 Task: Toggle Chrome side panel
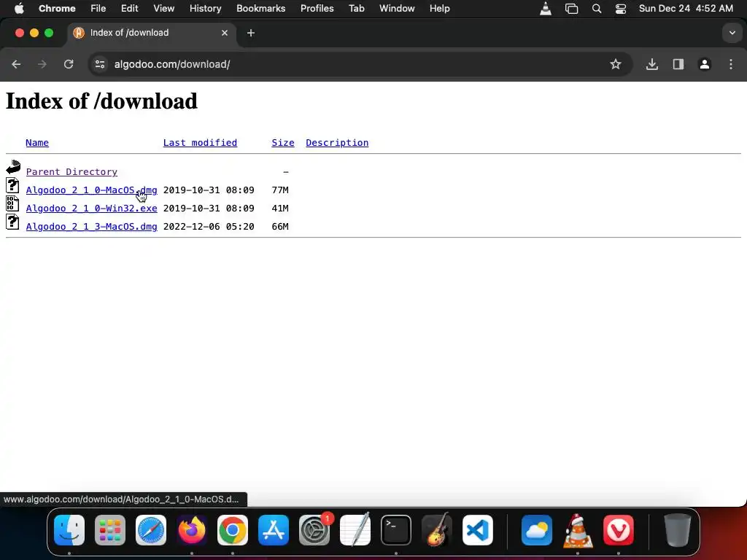(678, 64)
